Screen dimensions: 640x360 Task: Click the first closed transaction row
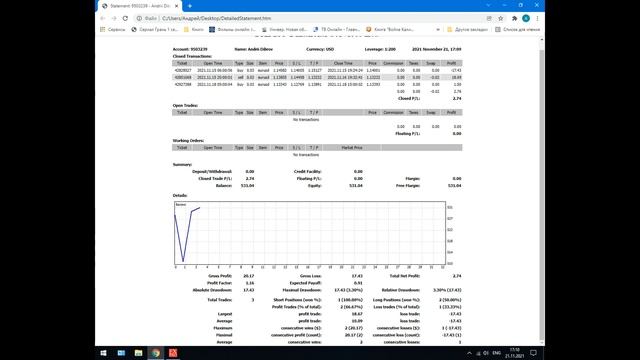coord(317,70)
